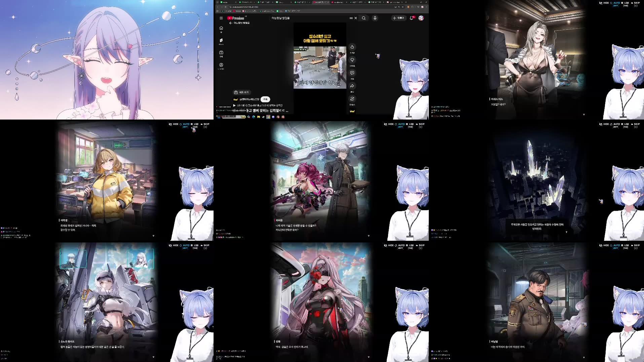
Task: Open YouTube notifications bell
Action: [x=412, y=18]
